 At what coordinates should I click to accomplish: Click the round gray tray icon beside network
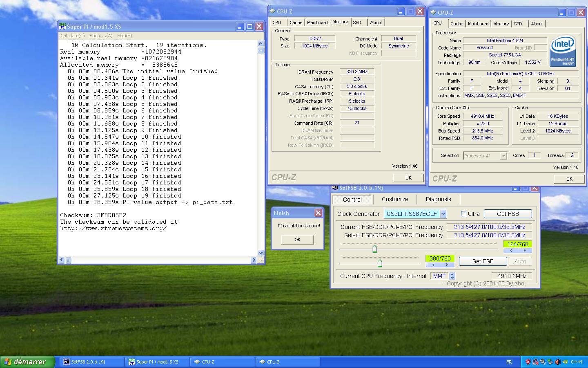point(543,362)
